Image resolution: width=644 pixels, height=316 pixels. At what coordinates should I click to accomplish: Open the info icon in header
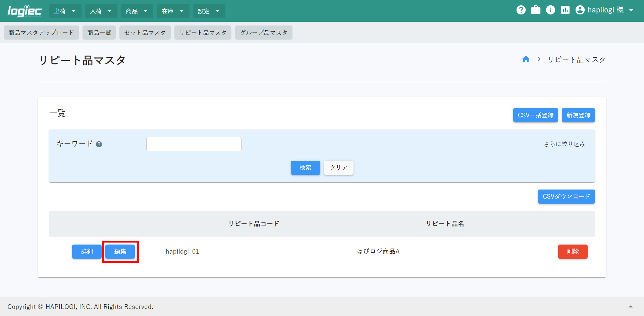[550, 10]
